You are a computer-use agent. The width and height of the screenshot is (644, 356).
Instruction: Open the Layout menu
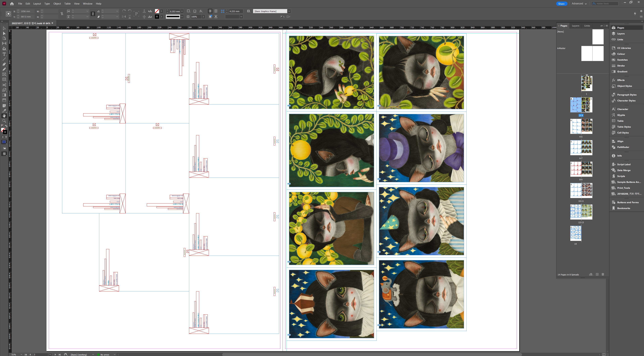(37, 4)
